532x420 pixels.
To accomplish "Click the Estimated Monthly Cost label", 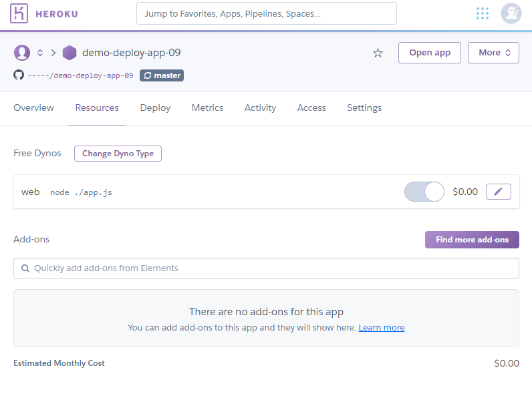I will click(x=59, y=363).
